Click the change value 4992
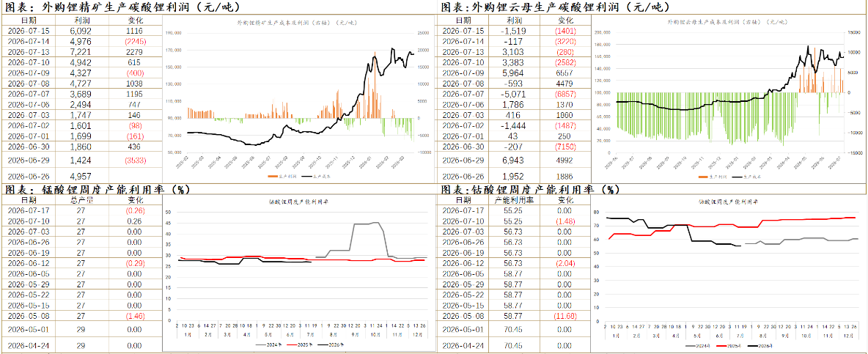Viewport: 868px width, 354px height. pos(565,160)
